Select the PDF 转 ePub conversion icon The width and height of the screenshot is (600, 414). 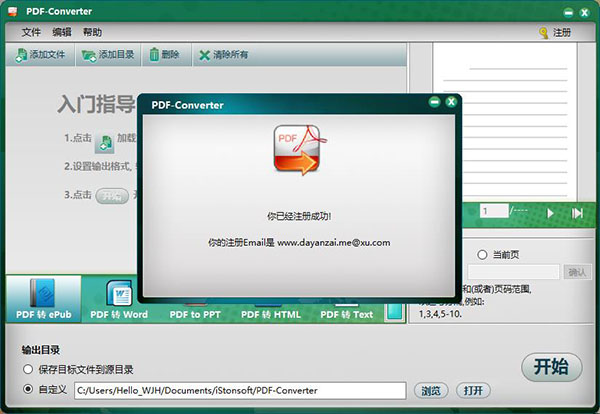(x=42, y=295)
